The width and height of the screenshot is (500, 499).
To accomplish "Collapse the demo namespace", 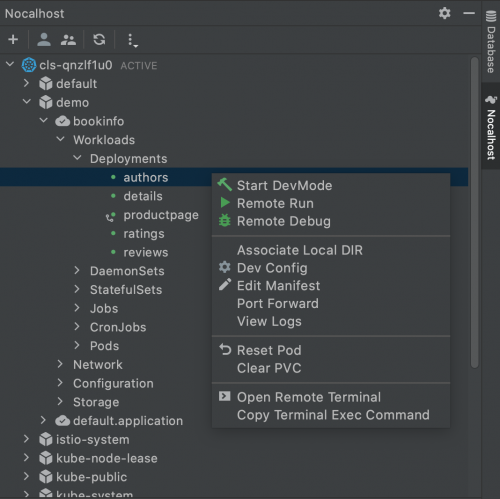I will pyautogui.click(x=27, y=101).
